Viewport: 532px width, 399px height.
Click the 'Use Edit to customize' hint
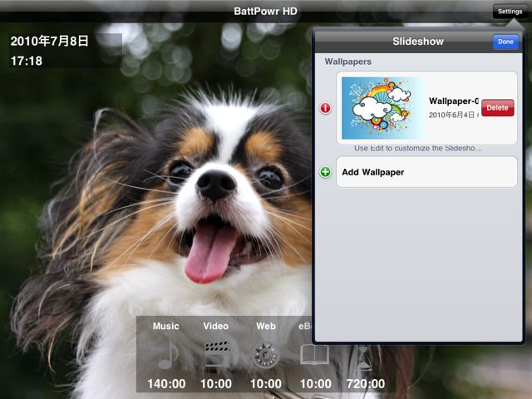(x=418, y=148)
